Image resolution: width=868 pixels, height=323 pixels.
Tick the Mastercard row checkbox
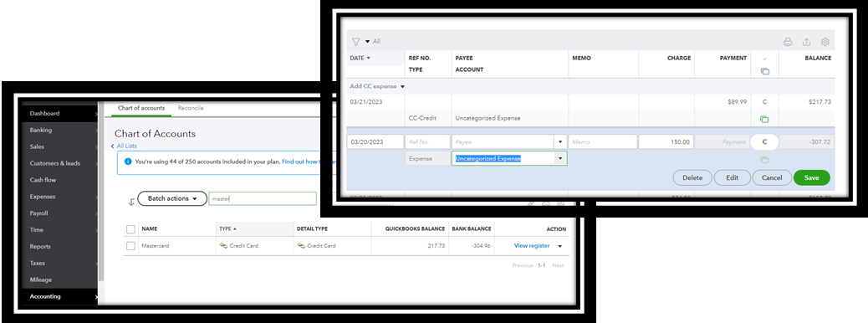click(x=130, y=246)
